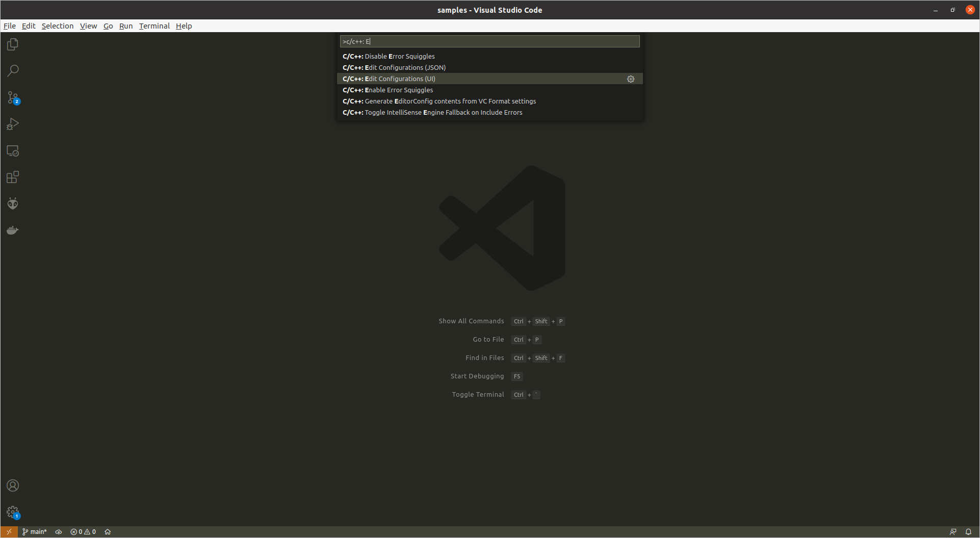Viewport: 980px width, 538px height.
Task: Close the VS Code window
Action: click(x=970, y=10)
